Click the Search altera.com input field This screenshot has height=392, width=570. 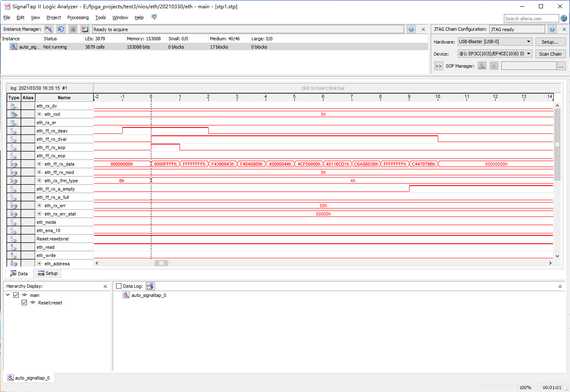[x=531, y=18]
